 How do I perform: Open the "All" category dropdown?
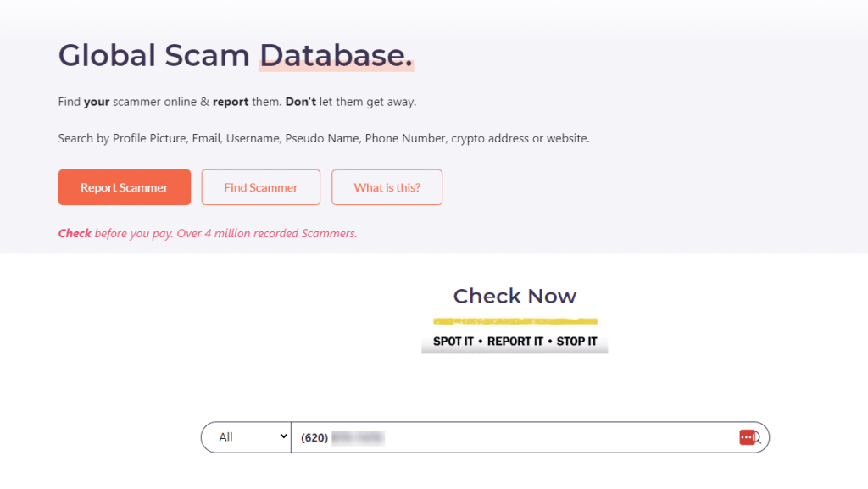pos(245,436)
